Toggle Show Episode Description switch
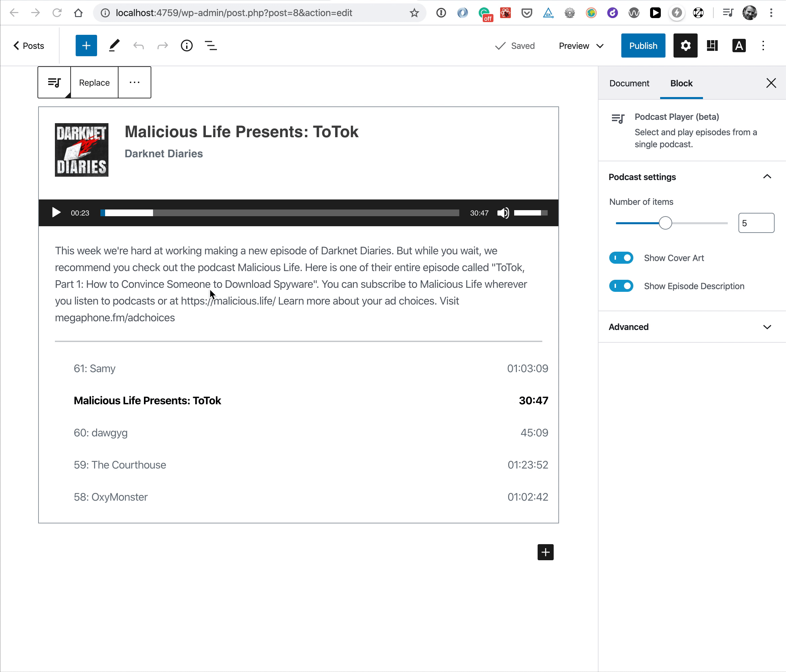The width and height of the screenshot is (786, 672). click(x=621, y=286)
